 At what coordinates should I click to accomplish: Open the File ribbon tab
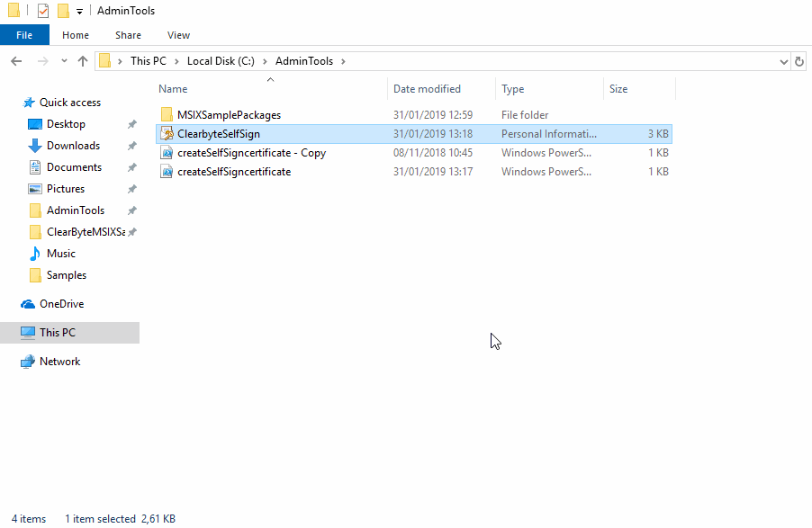click(x=24, y=35)
